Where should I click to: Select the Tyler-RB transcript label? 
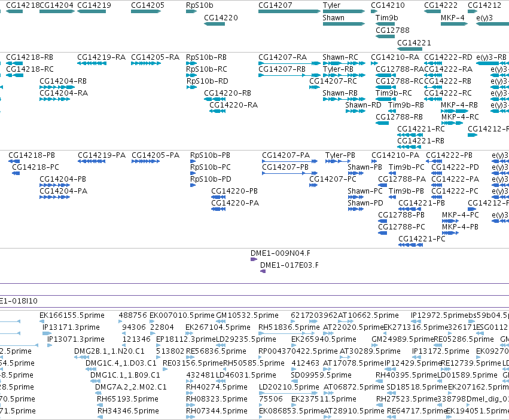coord(338,69)
